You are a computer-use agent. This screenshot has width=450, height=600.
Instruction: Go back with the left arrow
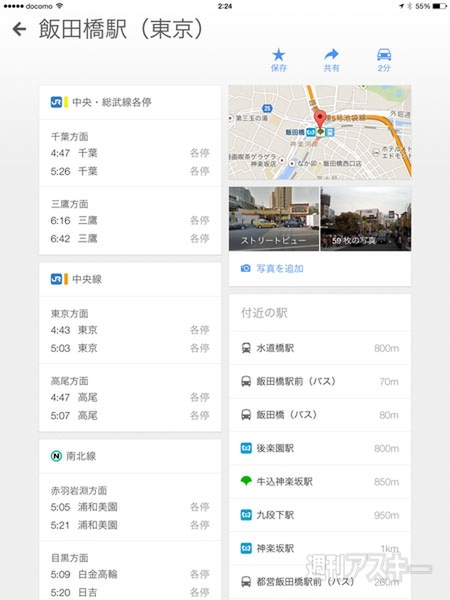[19, 29]
